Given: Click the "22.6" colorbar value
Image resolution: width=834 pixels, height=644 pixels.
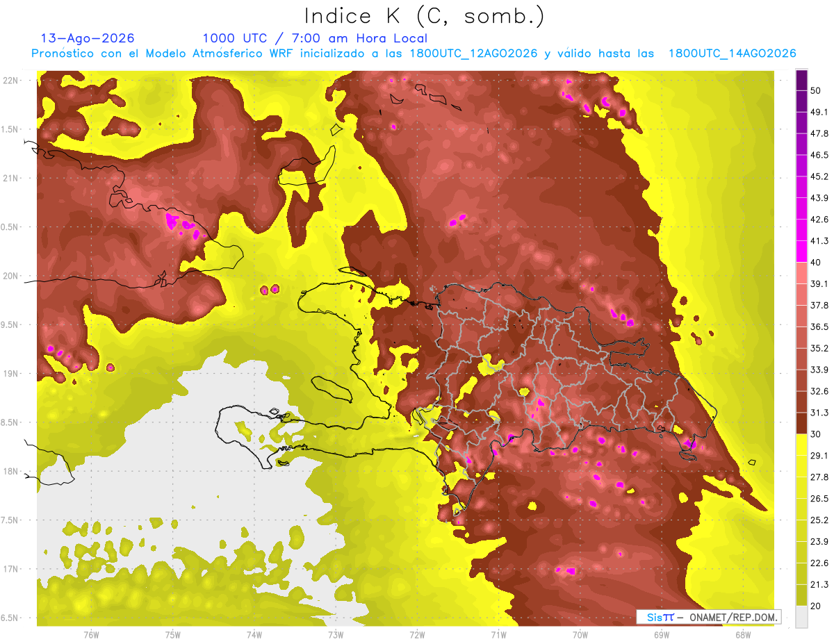Looking at the screenshot, I should point(819,563).
